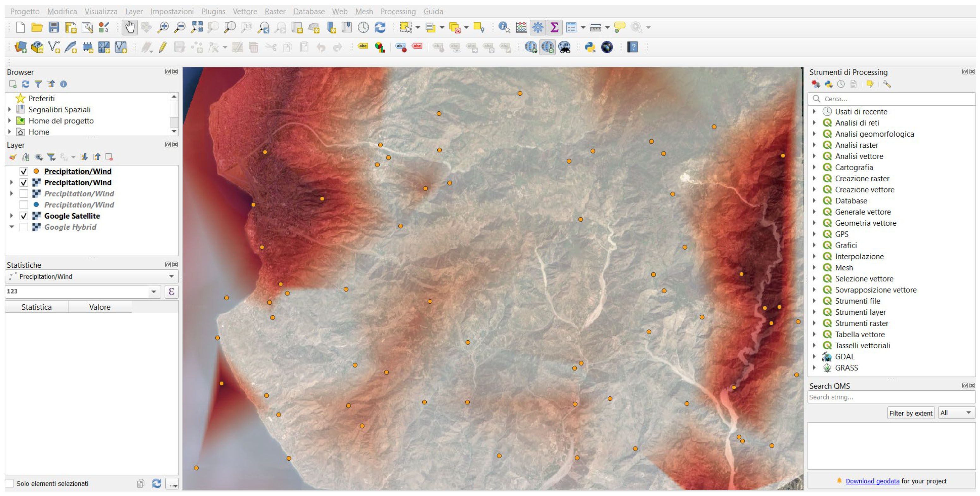Check Solo elementi selezionati option
This screenshot has width=980, height=496.
point(9,483)
